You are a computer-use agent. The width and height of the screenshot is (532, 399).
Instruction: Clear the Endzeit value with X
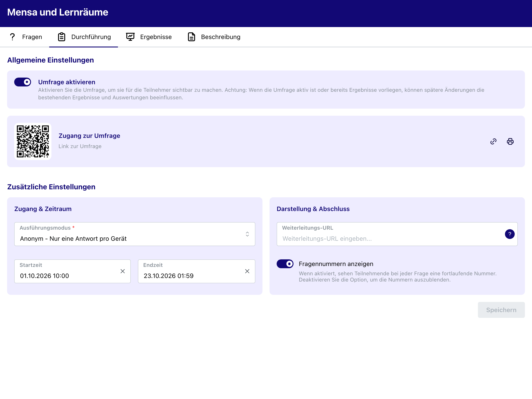[x=247, y=271]
